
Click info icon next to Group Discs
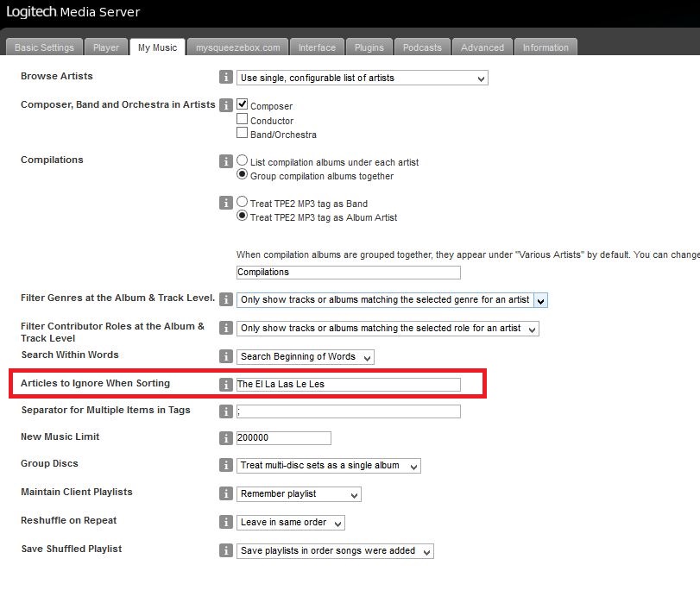[x=226, y=466]
